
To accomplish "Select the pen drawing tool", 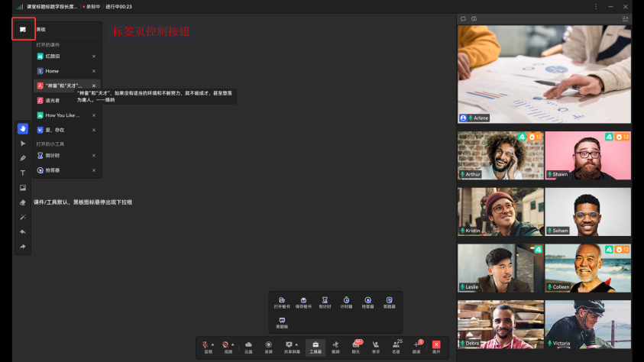I will click(23, 158).
